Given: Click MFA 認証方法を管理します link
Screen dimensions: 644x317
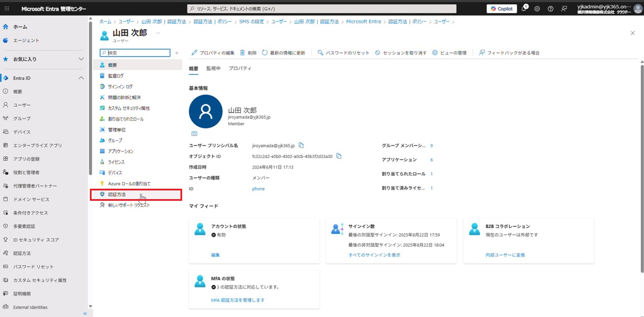Looking at the screenshot, I should (237, 300).
